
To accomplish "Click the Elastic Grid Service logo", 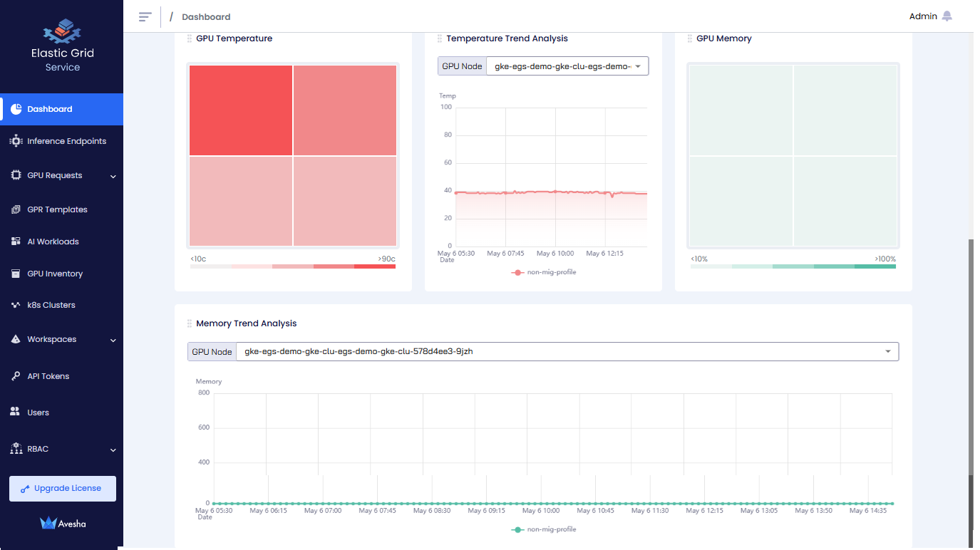I will 62,32.
